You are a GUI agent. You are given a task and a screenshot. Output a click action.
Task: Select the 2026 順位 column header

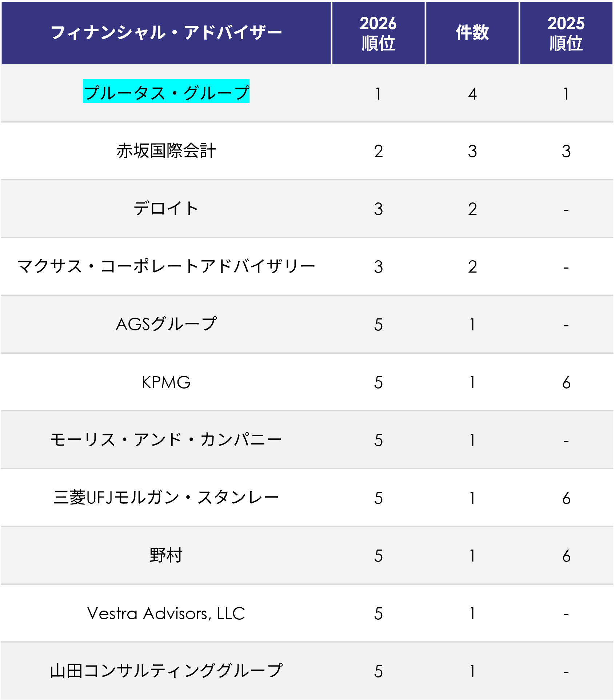pyautogui.click(x=378, y=33)
